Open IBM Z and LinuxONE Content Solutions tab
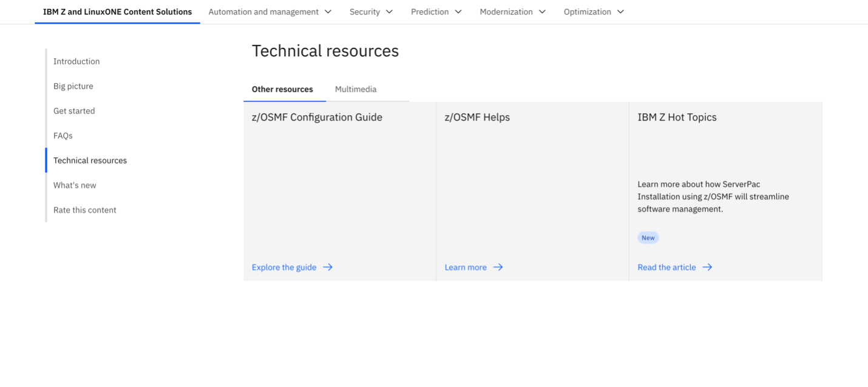The height and width of the screenshot is (387, 868). [x=117, y=12]
